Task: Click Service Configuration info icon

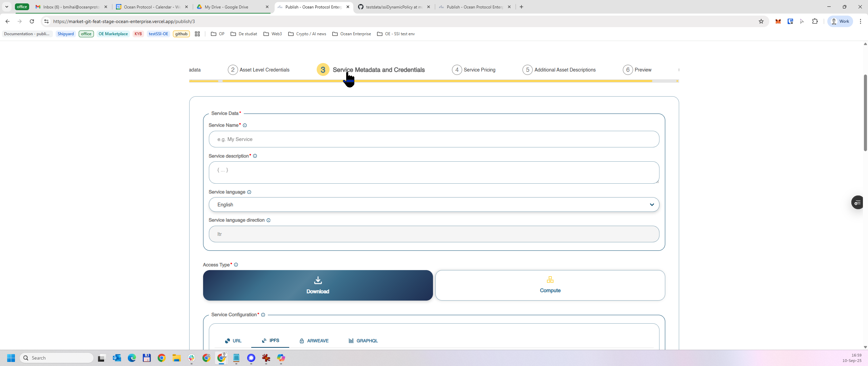Action: (263, 315)
